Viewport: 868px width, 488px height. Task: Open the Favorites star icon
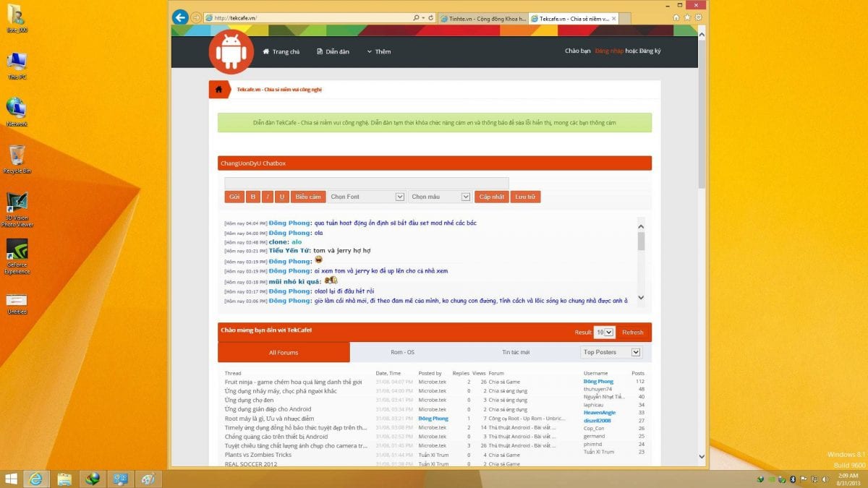tap(686, 17)
